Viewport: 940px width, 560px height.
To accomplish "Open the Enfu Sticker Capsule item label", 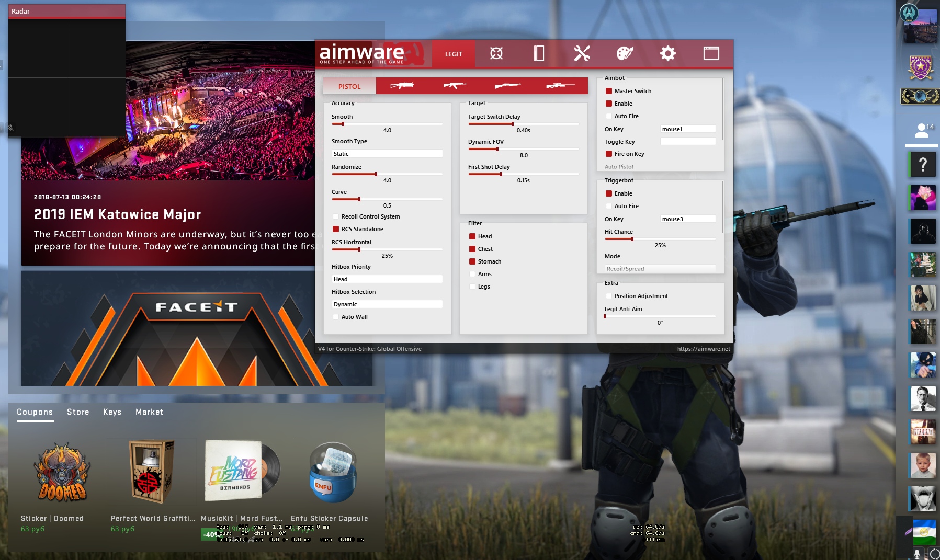I will pyautogui.click(x=330, y=518).
